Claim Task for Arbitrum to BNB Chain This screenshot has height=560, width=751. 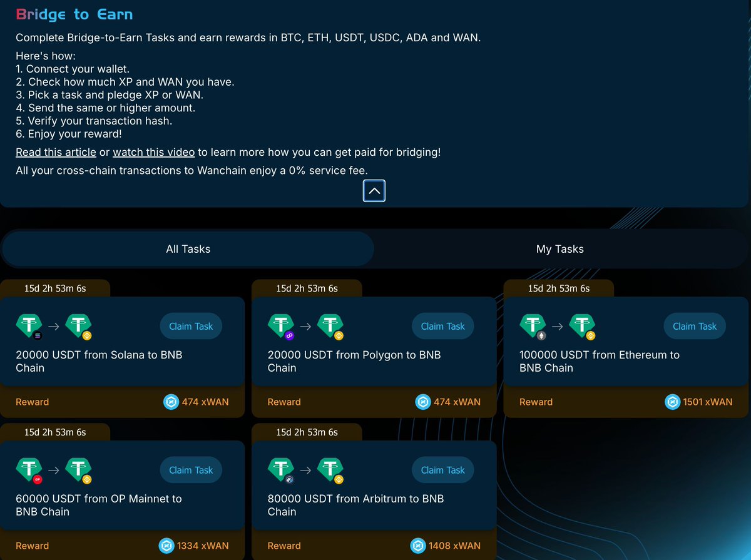(x=443, y=470)
